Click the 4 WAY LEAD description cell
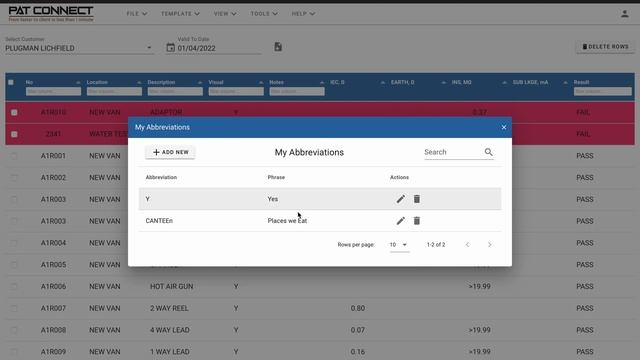The height and width of the screenshot is (360, 640). (x=169, y=330)
